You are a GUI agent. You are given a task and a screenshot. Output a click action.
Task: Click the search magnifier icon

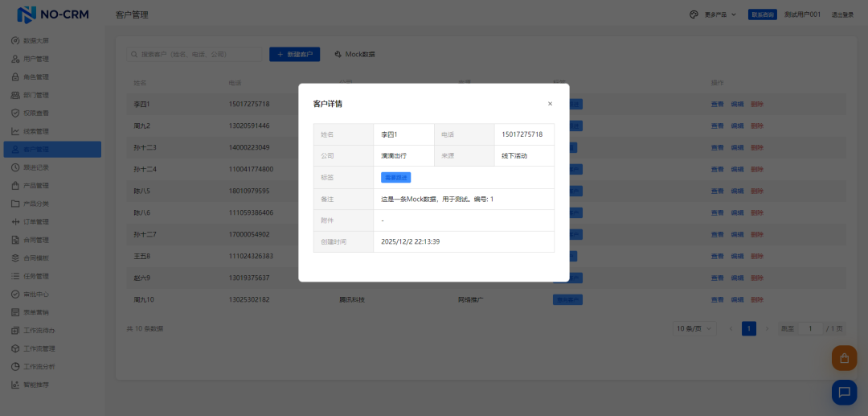pos(134,54)
